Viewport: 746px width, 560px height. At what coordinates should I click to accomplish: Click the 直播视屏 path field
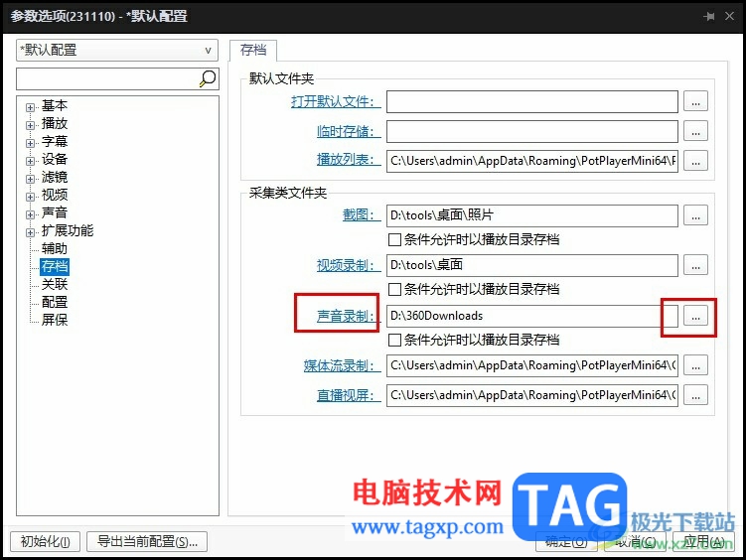pyautogui.click(x=531, y=395)
